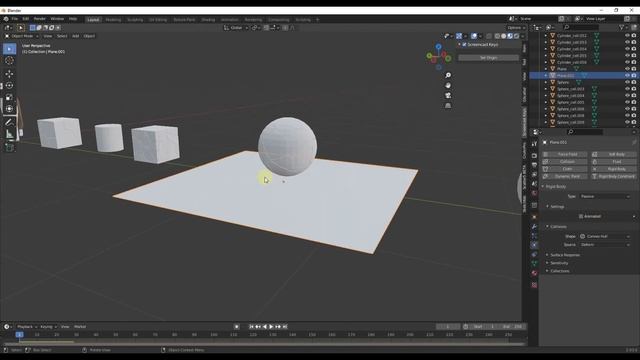The image size is (640, 360).
Task: Select the Rotate tool
Action: coord(9,85)
